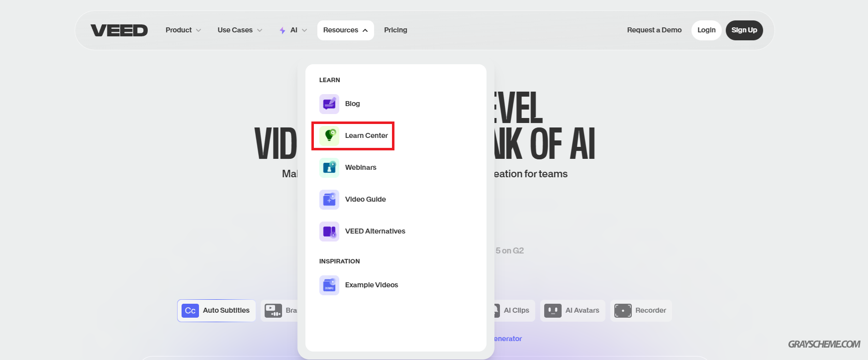
Task: Select the AI Avatars tab
Action: pyautogui.click(x=573, y=311)
